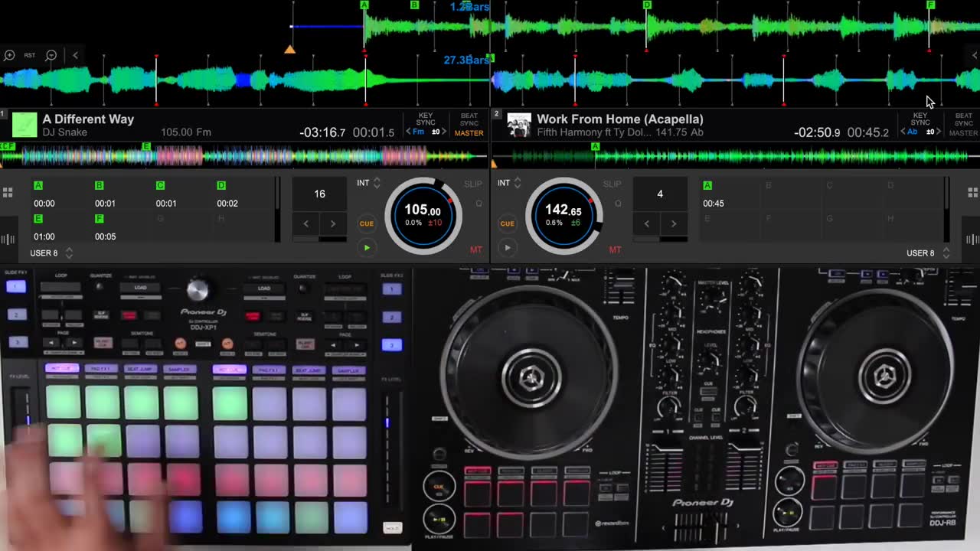The image size is (980, 551).
Task: Set deck 1 as MASTER
Action: [x=469, y=132]
